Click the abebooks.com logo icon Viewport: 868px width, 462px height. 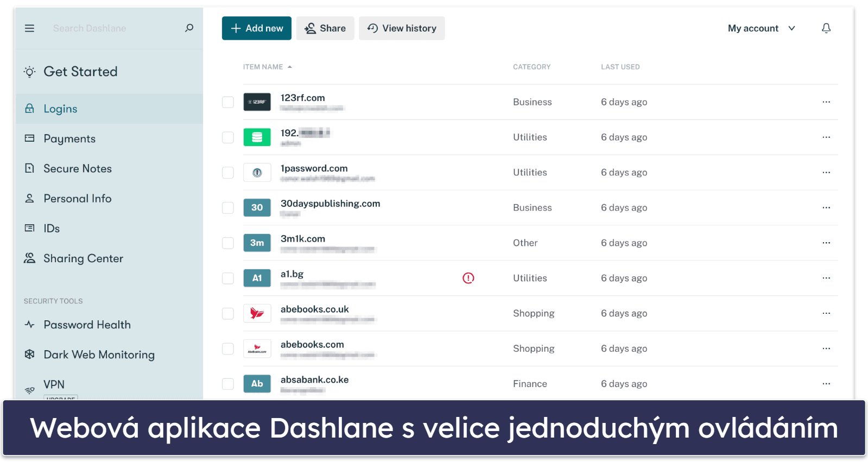pyautogui.click(x=257, y=349)
